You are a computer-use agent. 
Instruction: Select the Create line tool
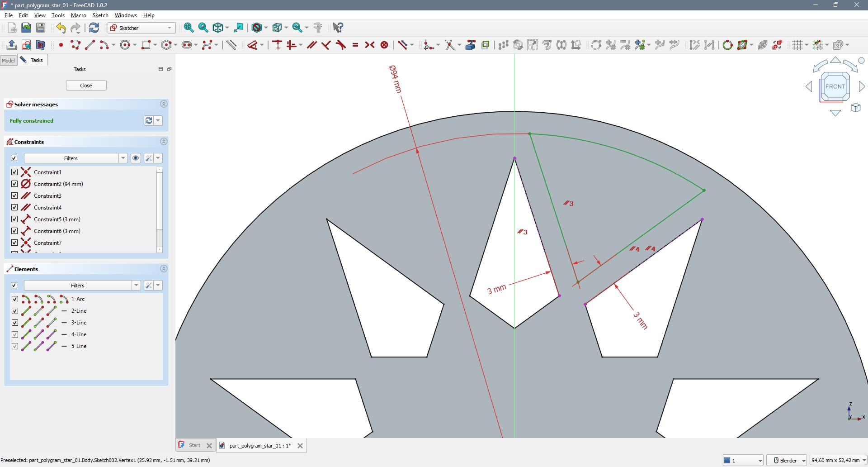click(90, 45)
